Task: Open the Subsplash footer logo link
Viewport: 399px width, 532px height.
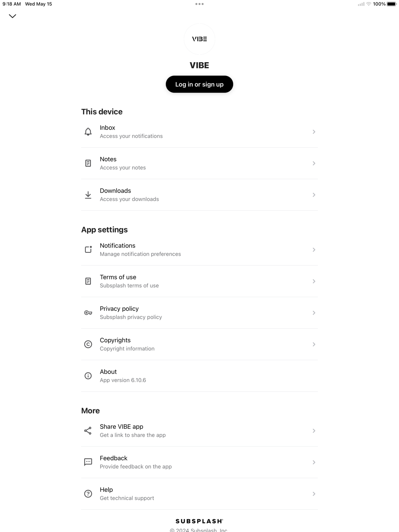Action: pyautogui.click(x=199, y=521)
